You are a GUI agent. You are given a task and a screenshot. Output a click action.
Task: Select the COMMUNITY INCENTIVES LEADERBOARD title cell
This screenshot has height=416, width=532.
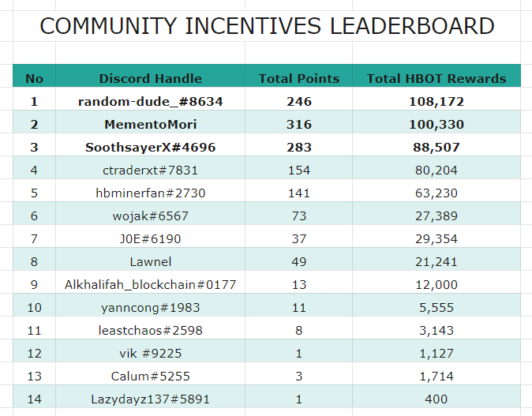pyautogui.click(x=267, y=26)
